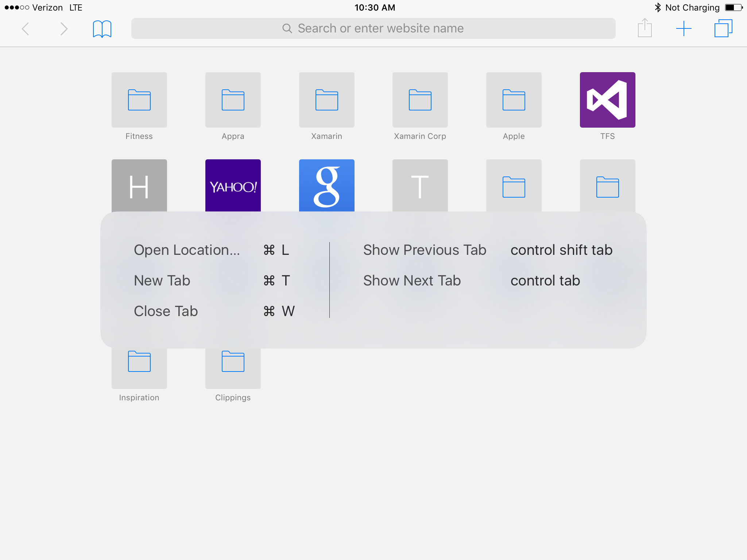Open the Apple bookmarks folder
This screenshot has height=560, width=747.
coord(513,100)
